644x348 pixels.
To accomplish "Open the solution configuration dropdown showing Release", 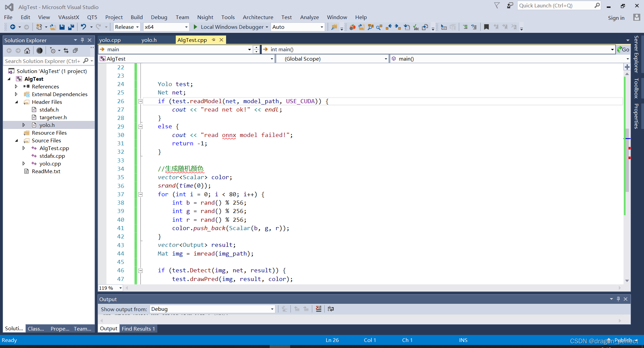I will pyautogui.click(x=137, y=27).
